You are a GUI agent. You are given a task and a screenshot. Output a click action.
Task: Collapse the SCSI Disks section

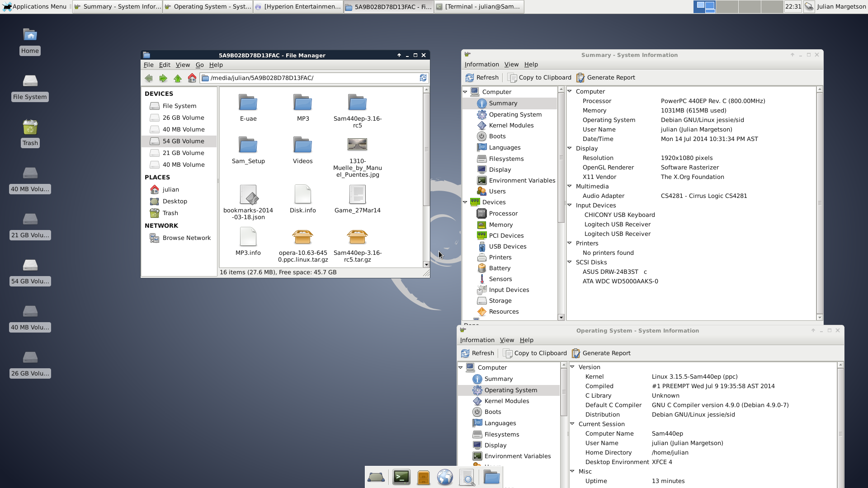click(x=570, y=262)
